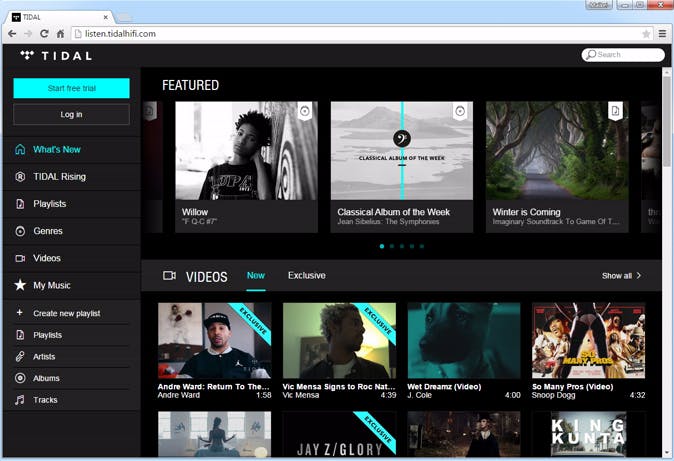The image size is (674, 461).
Task: Select the fourth carousel page dot
Action: (412, 246)
